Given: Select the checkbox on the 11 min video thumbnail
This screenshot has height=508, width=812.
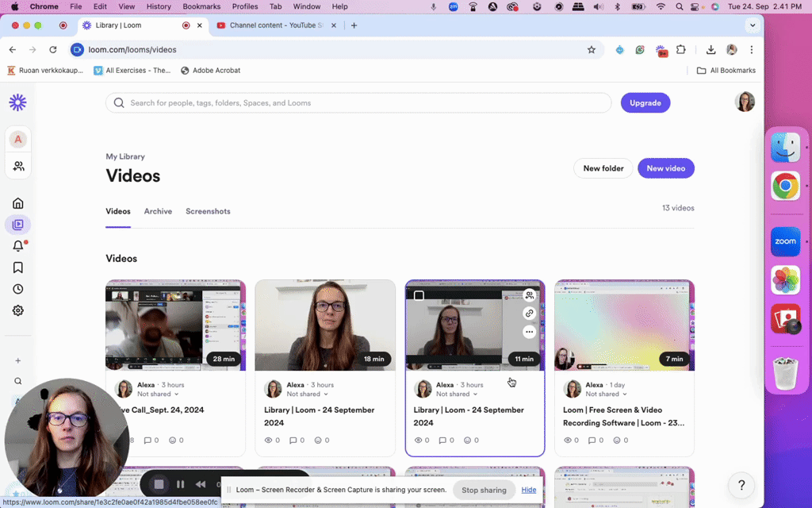Looking at the screenshot, I should [x=419, y=295].
